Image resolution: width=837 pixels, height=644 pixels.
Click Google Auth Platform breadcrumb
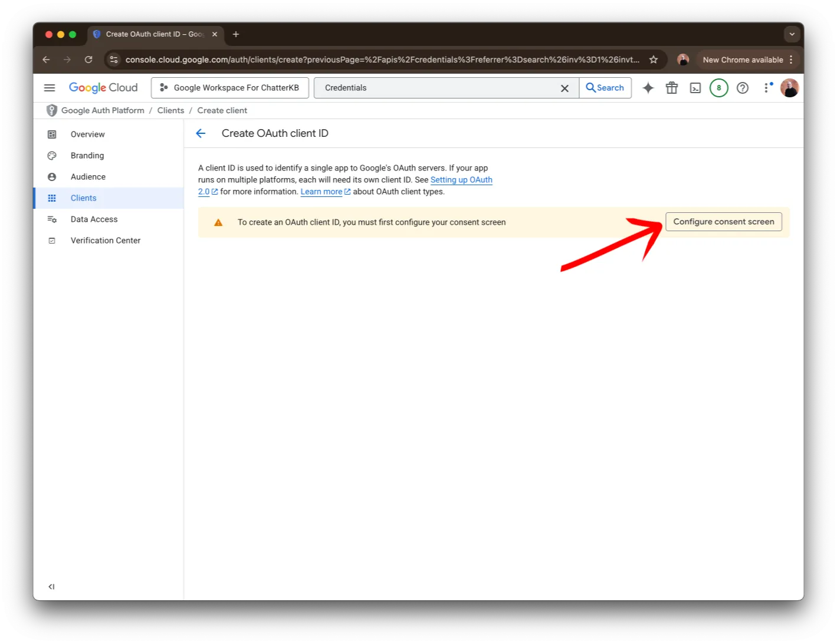(103, 110)
